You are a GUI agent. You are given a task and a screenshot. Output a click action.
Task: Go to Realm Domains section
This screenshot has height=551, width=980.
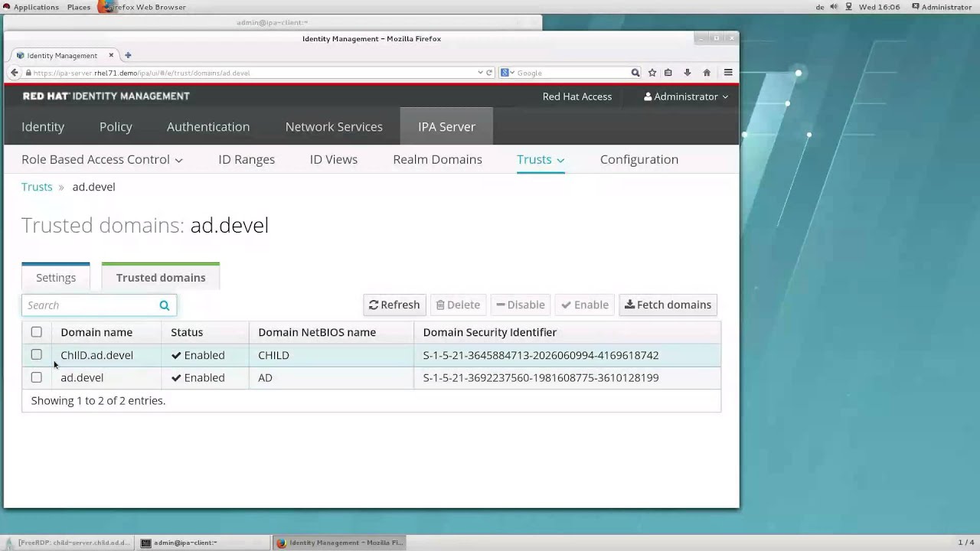pyautogui.click(x=437, y=159)
